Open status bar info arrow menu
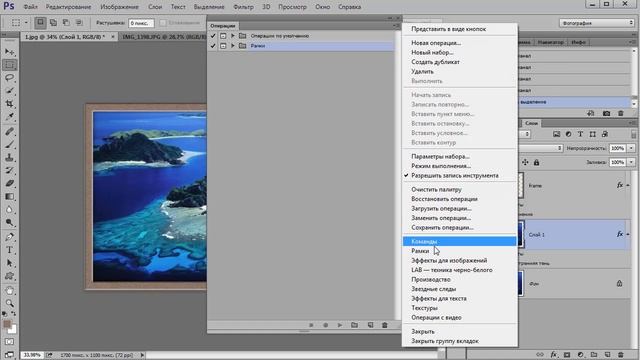The height and width of the screenshot is (360, 640). point(142,355)
